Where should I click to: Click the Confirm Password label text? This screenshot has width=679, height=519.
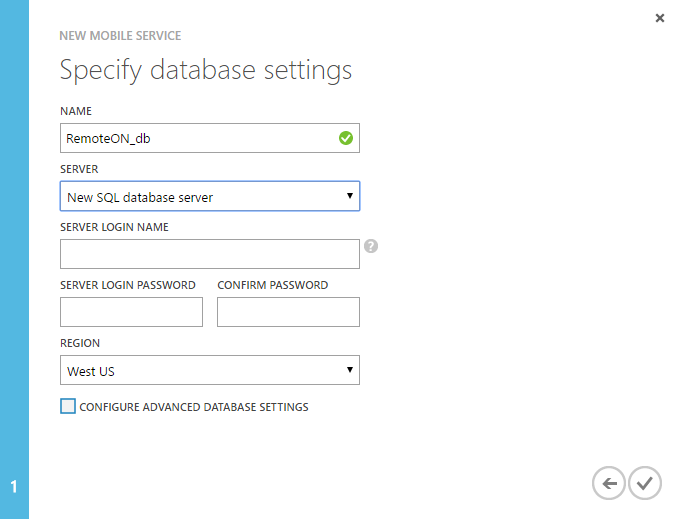tap(272, 285)
